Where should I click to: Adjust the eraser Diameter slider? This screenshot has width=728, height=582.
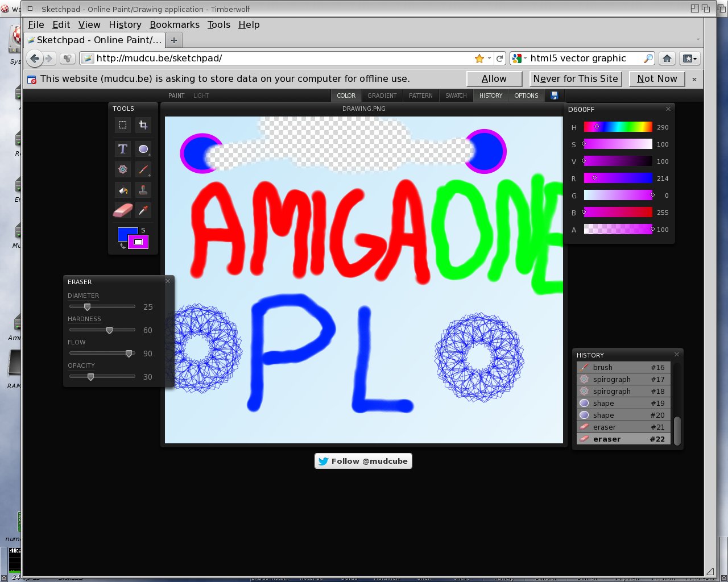point(102,306)
